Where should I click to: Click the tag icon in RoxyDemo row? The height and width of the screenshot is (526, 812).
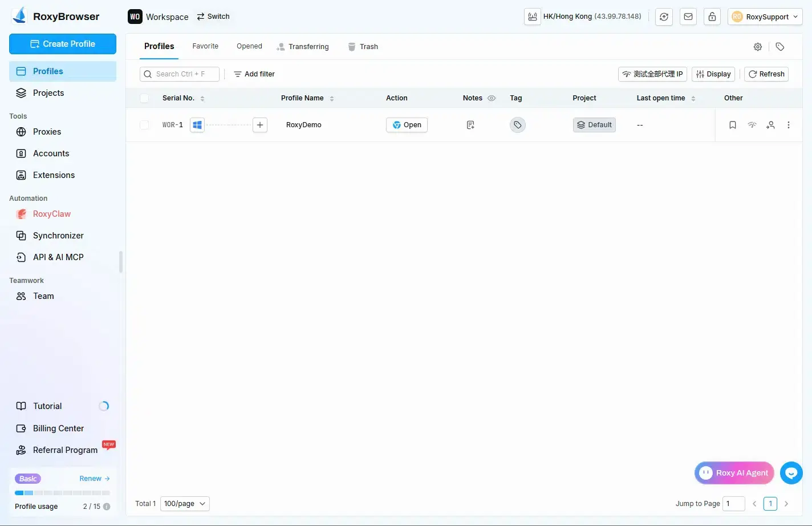(x=517, y=125)
